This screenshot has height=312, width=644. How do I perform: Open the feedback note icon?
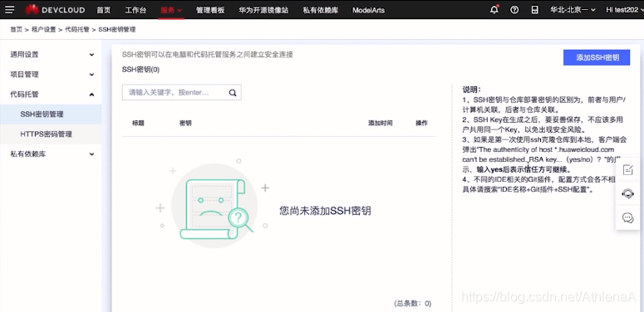tap(628, 170)
